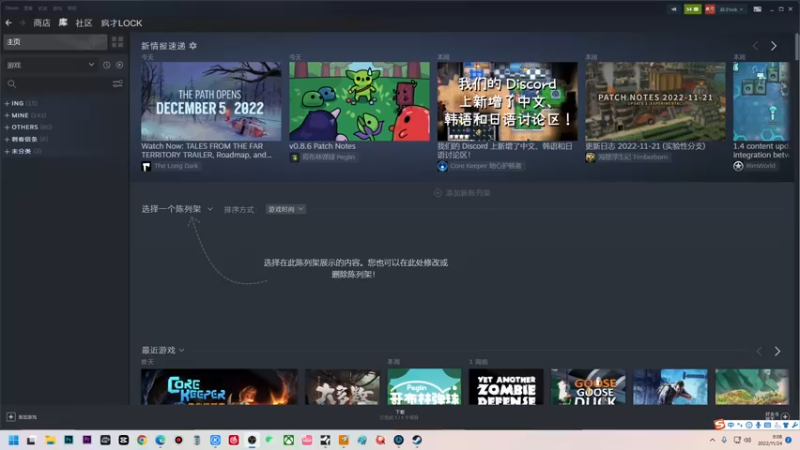Open Watch Now: TALES FROM THE FAR TERRITORY news
This screenshot has height=450, width=800.
(207, 151)
